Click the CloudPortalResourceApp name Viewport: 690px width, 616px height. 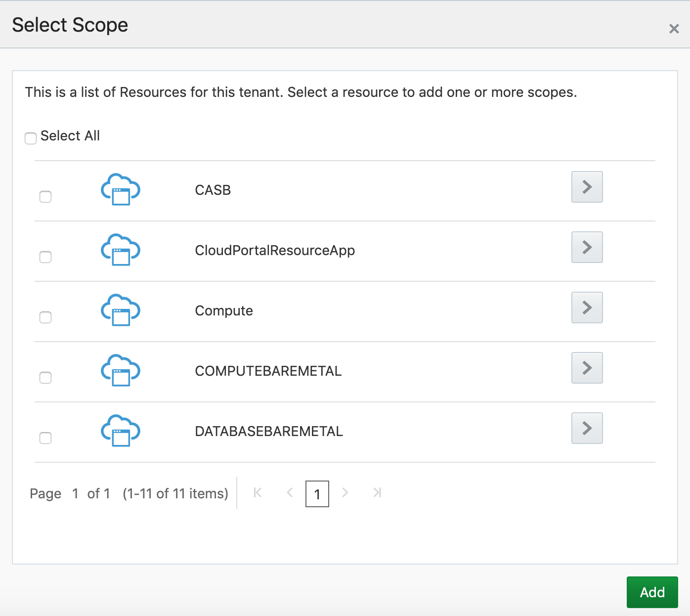pos(275,251)
